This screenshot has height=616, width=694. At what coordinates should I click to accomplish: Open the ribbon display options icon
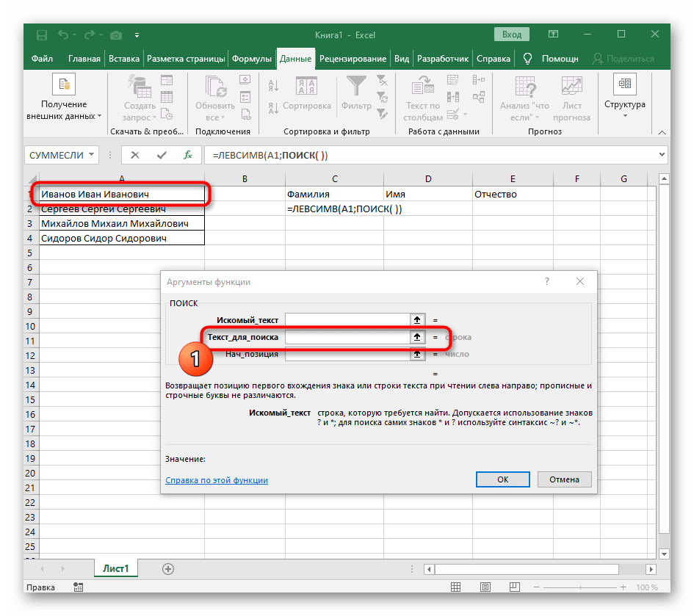point(553,34)
